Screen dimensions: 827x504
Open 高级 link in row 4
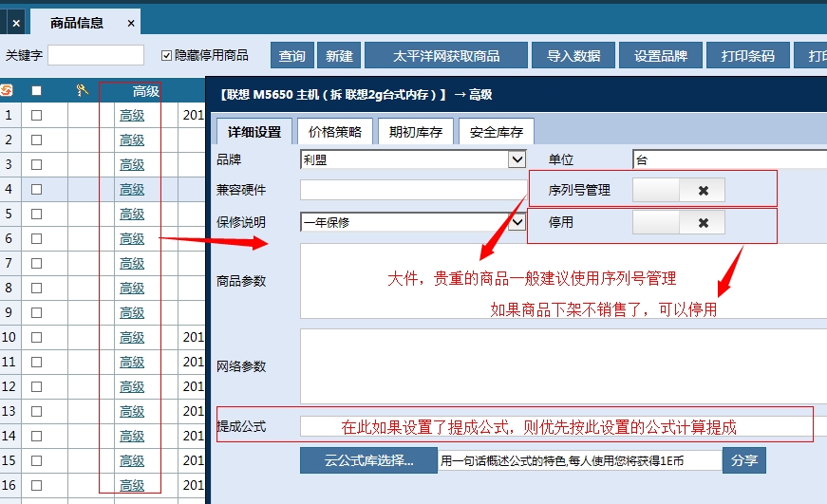pos(132,189)
